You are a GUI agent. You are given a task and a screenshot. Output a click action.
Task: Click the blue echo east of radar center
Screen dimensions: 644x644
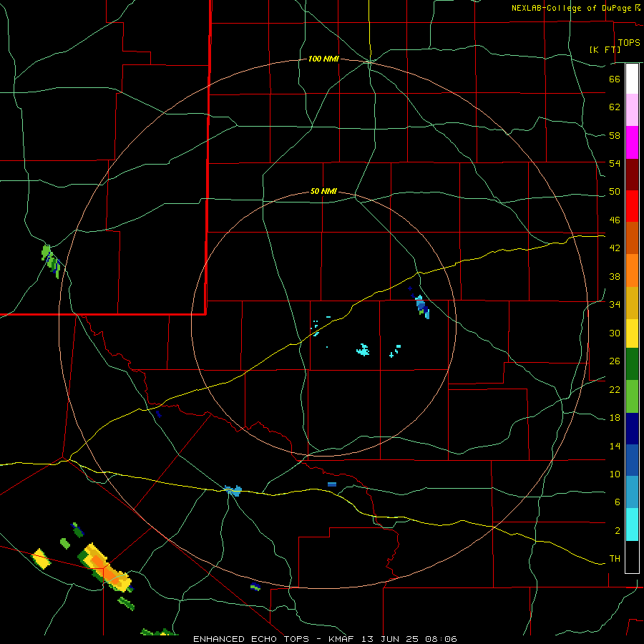click(x=421, y=307)
